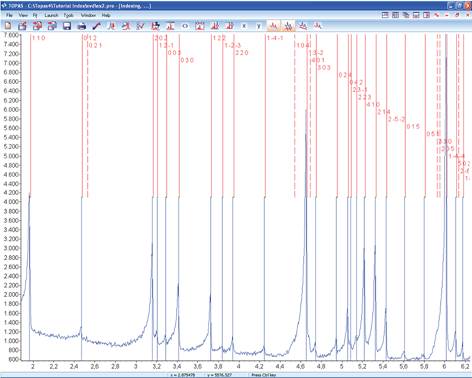The image size is (472, 378).
Task: Click the status bar y coordinate readout
Action: (x=219, y=375)
